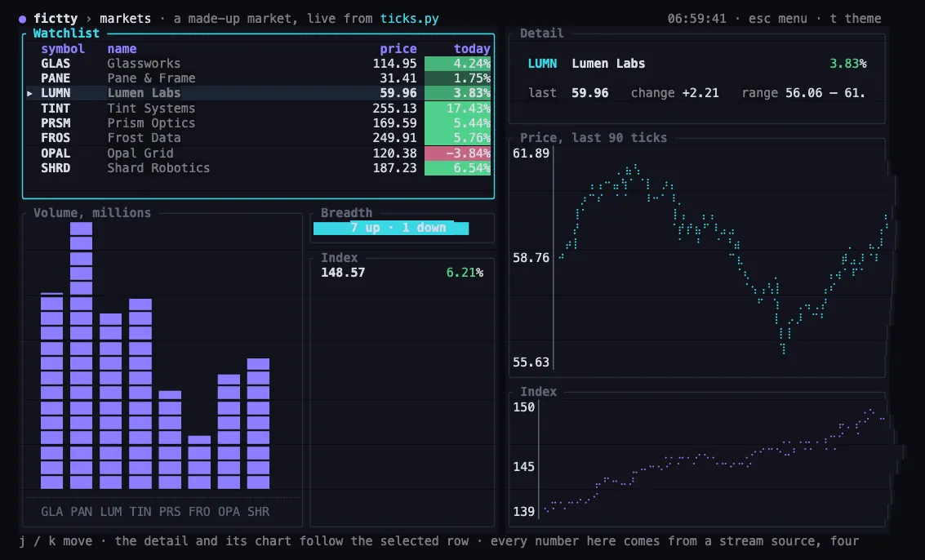Click the range 56.06 value in Detail
Viewport: 925px width, 560px height.
[x=803, y=92]
